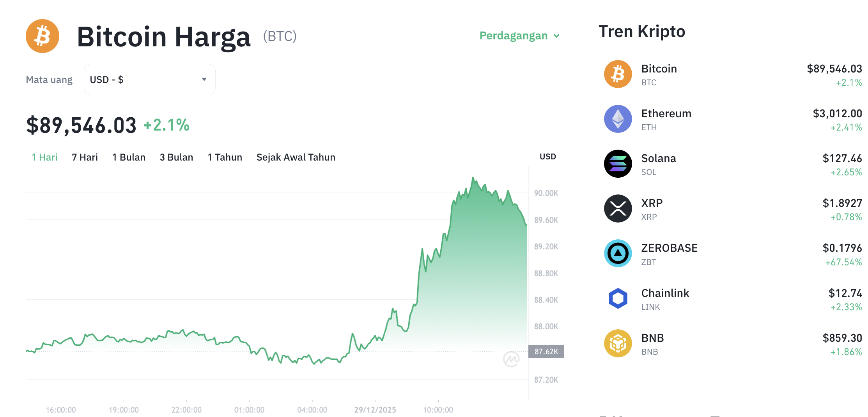Select the Ethereum icon in Tren Kripto
Viewport: 868px width, 417px height.
coord(618,119)
